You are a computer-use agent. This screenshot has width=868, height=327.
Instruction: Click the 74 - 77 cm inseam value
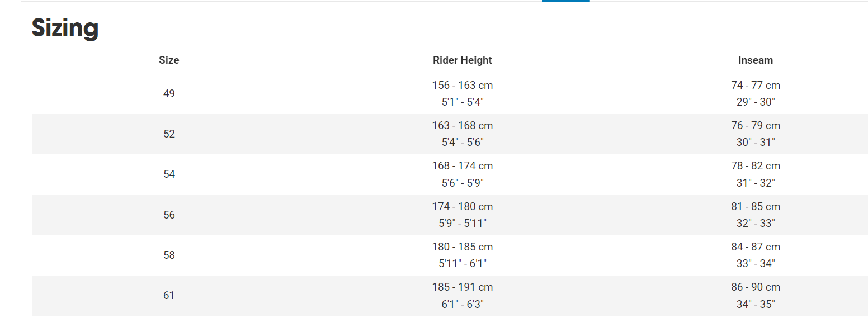pos(755,86)
